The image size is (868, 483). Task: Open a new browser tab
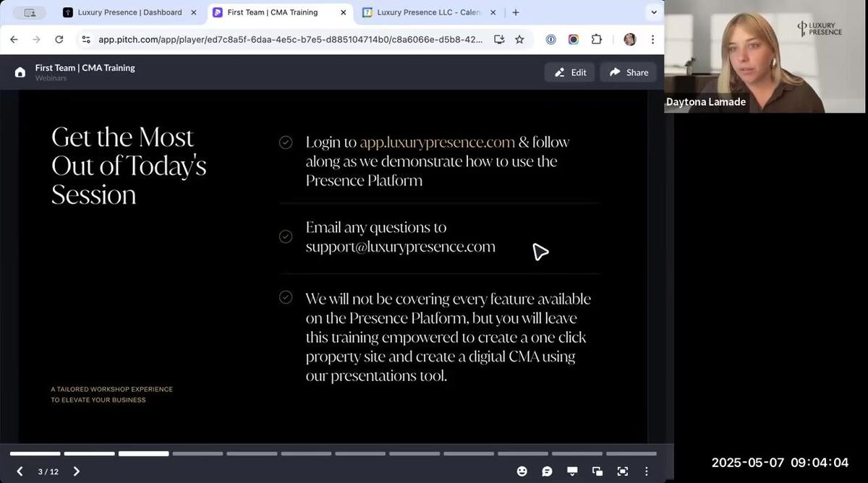point(516,12)
